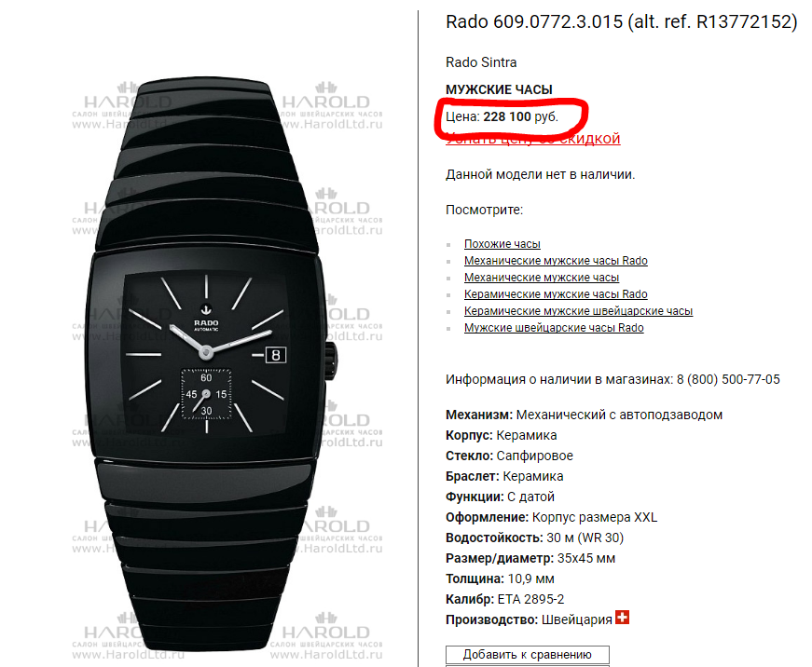
Task: Open Керамические мужские часы Rado link
Action: coord(556,294)
